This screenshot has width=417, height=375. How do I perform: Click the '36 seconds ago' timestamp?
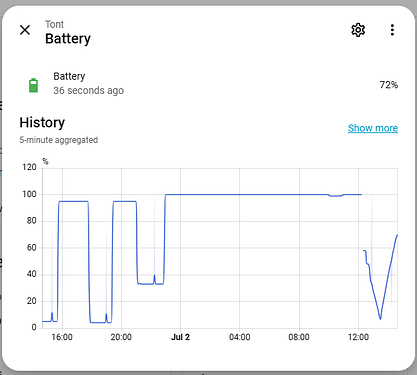(x=89, y=90)
